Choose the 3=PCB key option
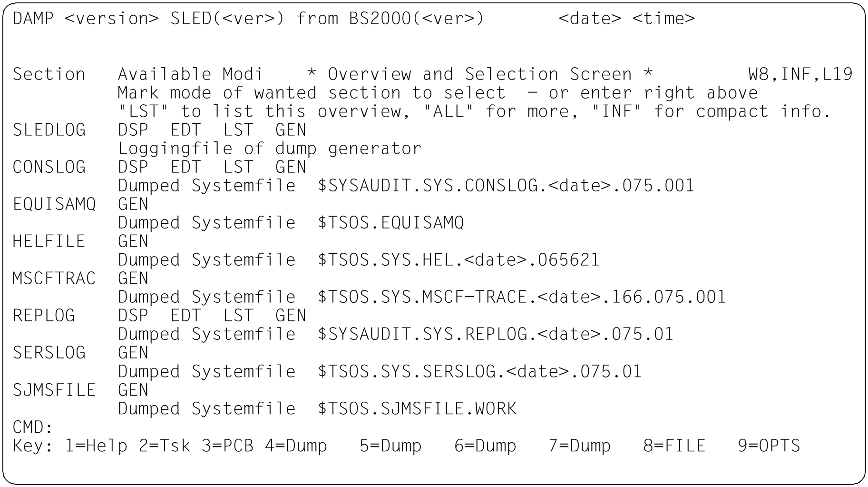 tap(227, 446)
